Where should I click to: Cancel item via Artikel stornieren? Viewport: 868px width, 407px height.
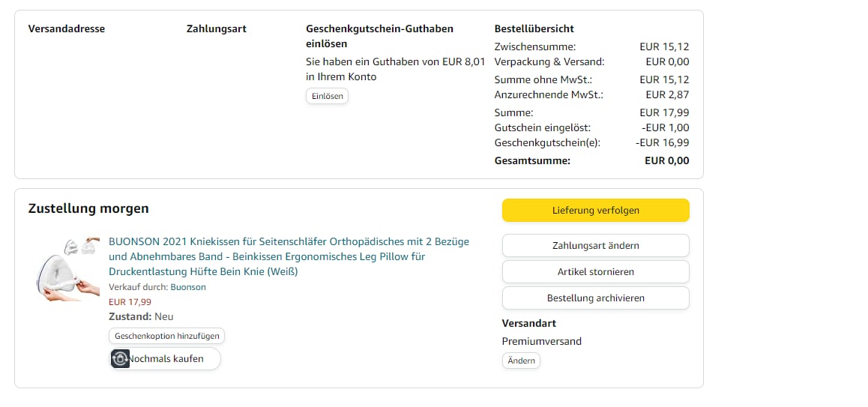click(x=595, y=271)
